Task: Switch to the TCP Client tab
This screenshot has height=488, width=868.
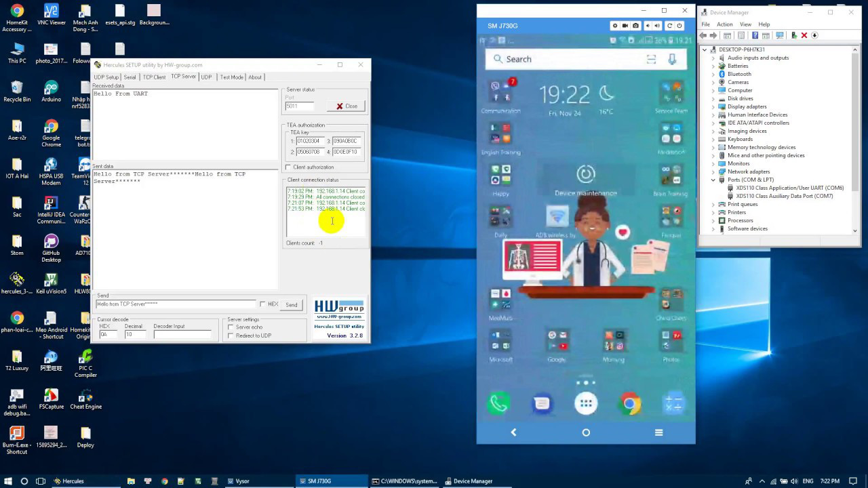Action: (154, 77)
